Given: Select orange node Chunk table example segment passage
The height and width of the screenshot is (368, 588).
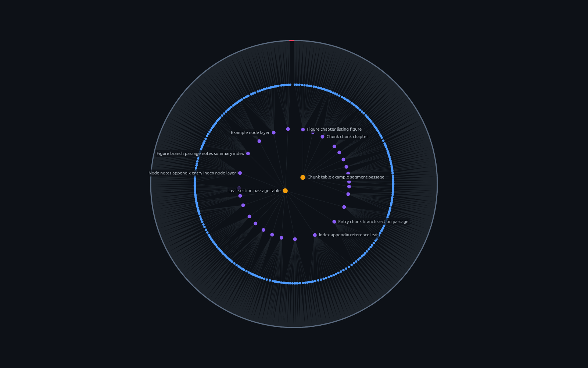Looking at the screenshot, I should tap(303, 177).
